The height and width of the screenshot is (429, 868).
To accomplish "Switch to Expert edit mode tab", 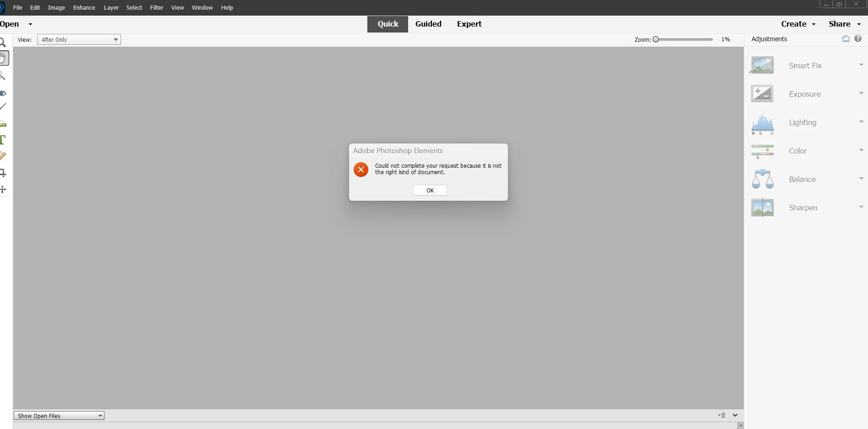I will [469, 24].
